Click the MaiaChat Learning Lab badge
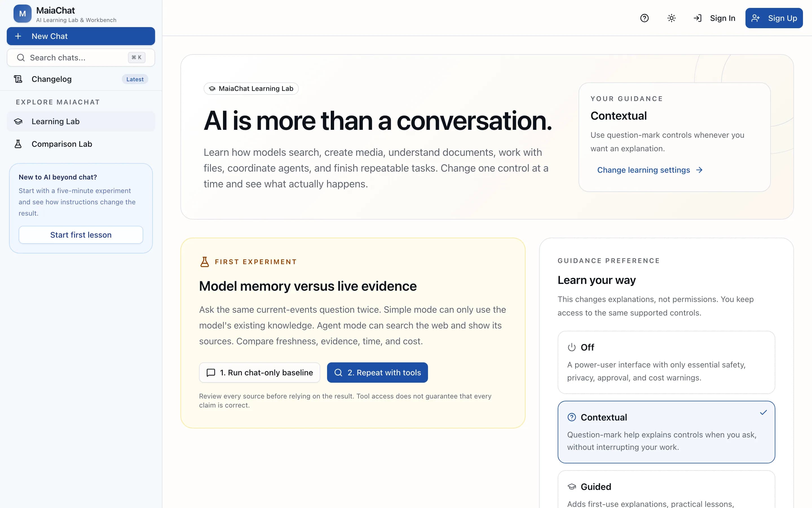This screenshot has height=508, width=812. click(251, 88)
